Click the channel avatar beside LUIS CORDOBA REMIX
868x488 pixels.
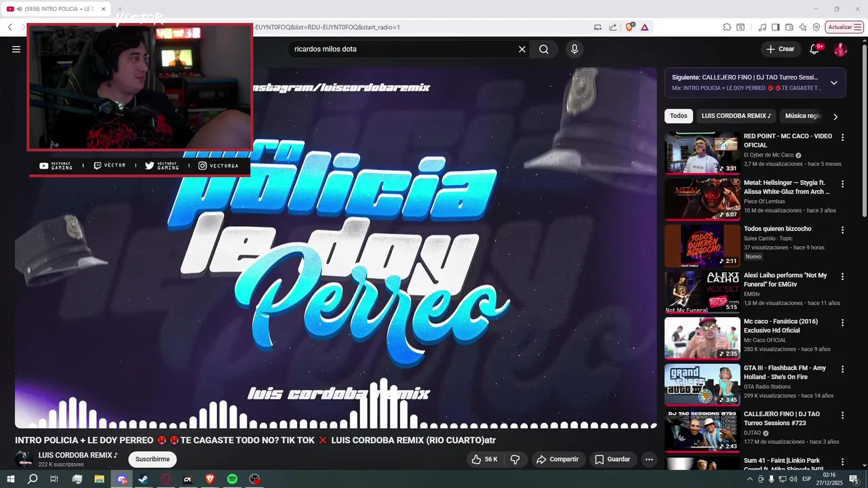coord(24,459)
